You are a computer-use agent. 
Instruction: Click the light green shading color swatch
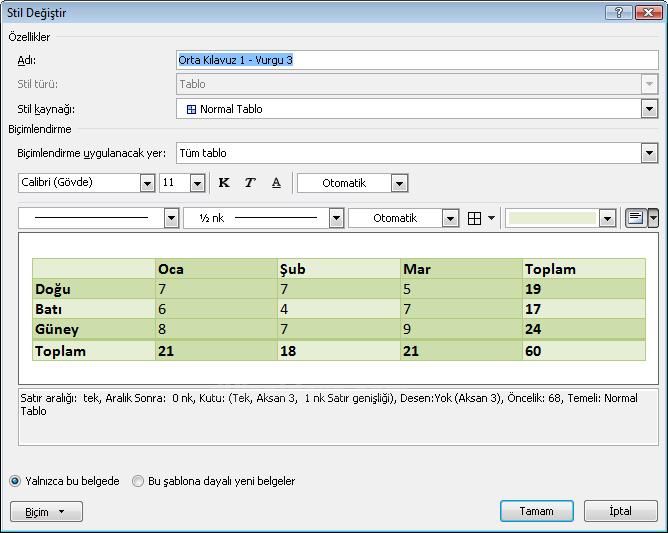[552, 218]
